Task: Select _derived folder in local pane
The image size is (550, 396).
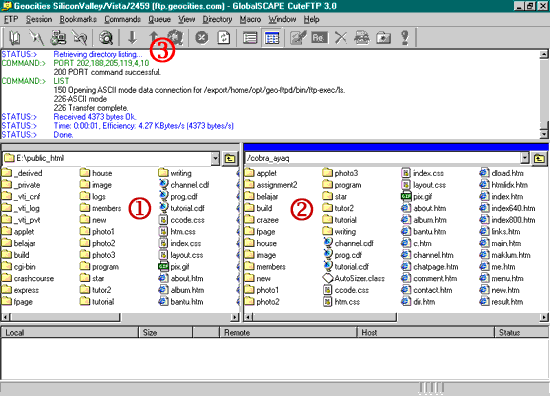Action: [22, 173]
